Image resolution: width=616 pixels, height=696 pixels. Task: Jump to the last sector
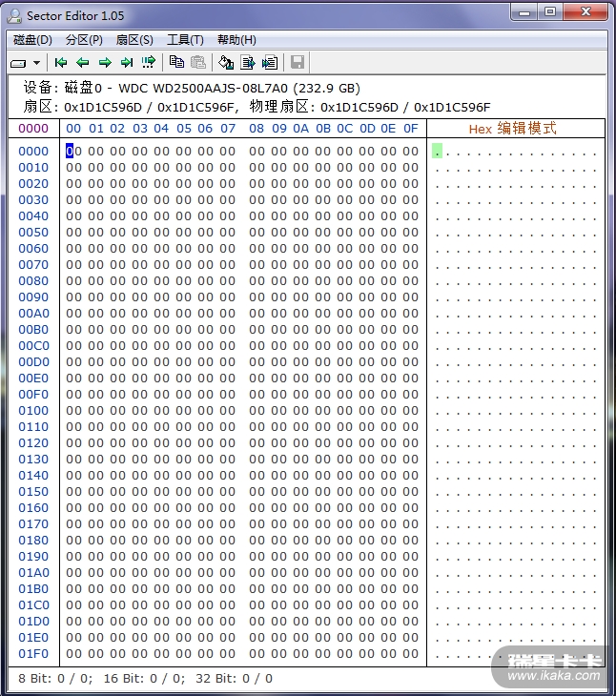(x=127, y=63)
